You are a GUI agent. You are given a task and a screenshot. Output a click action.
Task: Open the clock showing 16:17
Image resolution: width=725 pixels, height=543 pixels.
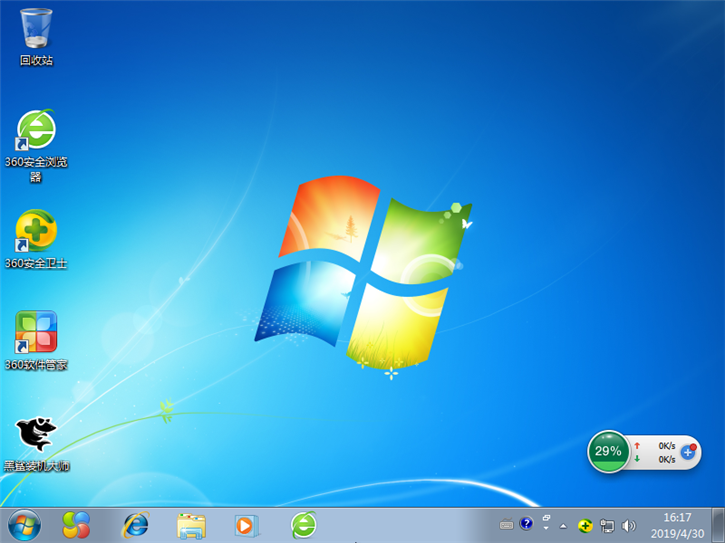click(x=678, y=524)
